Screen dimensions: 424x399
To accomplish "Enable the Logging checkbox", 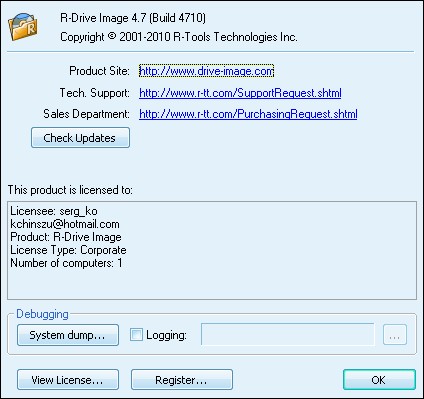I will [136, 335].
